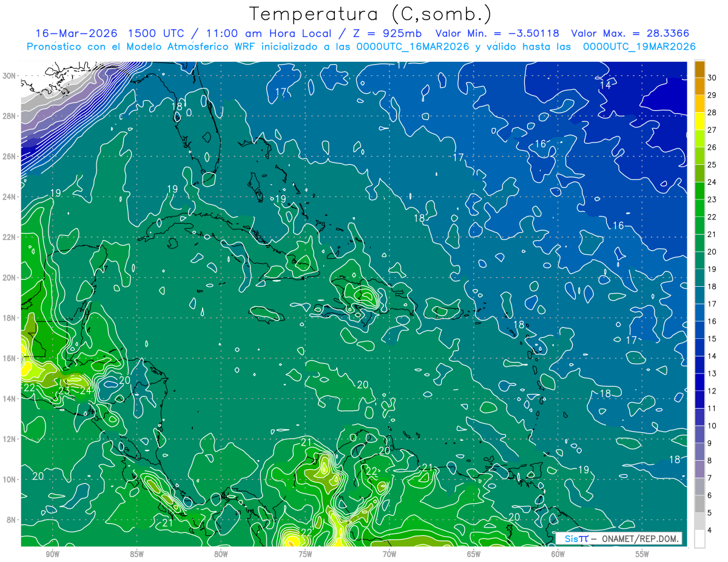Click the 4 label on the color scale

[710, 530]
